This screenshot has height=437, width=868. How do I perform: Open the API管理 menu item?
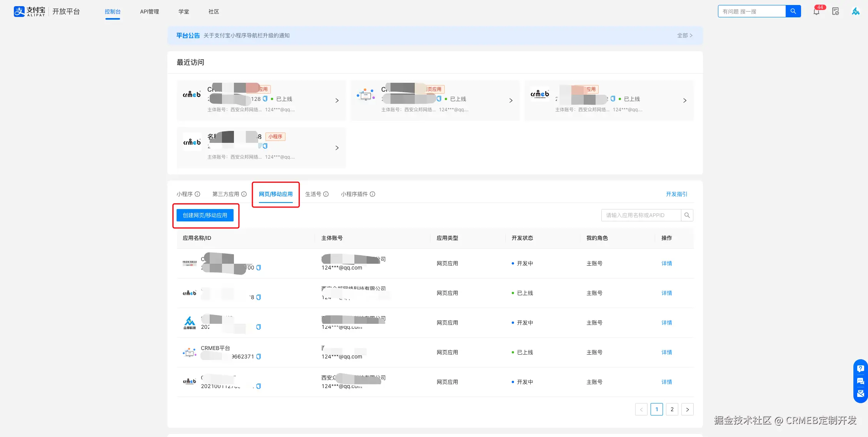149,12
